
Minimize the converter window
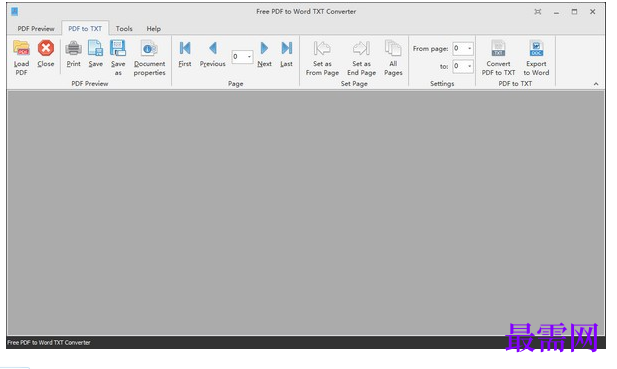click(x=556, y=12)
